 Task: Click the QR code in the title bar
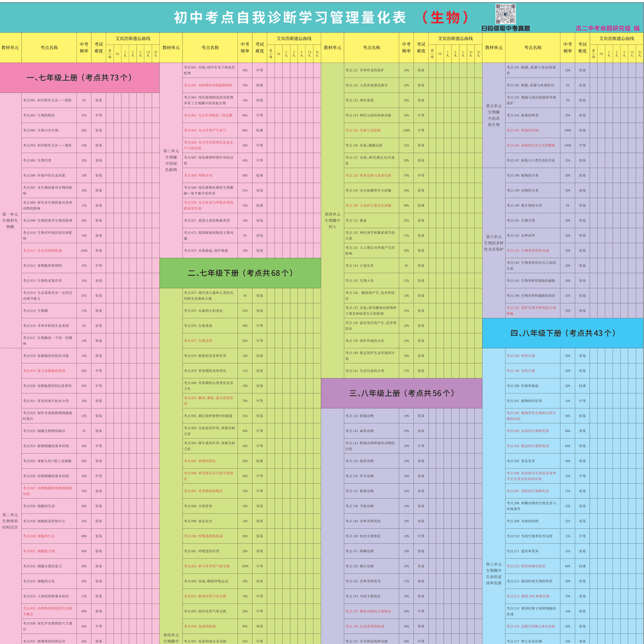pos(505,14)
